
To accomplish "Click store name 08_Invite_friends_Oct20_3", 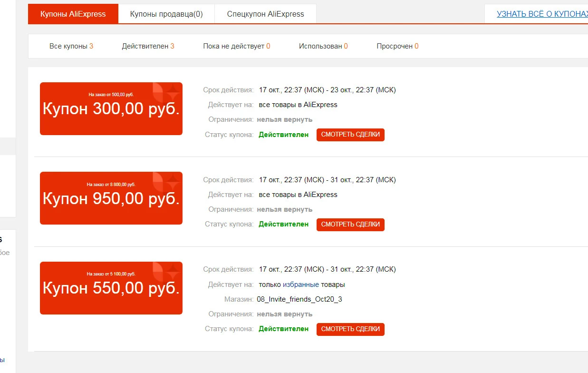I will tap(299, 299).
